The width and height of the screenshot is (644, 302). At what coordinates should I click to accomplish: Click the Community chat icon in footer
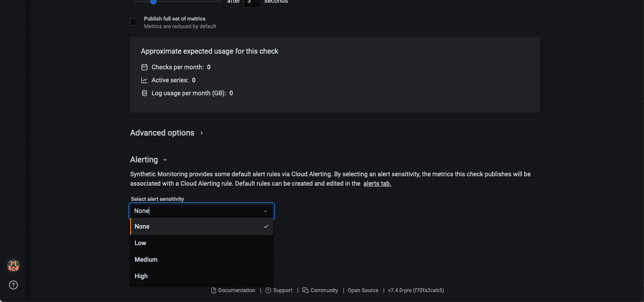(305, 290)
